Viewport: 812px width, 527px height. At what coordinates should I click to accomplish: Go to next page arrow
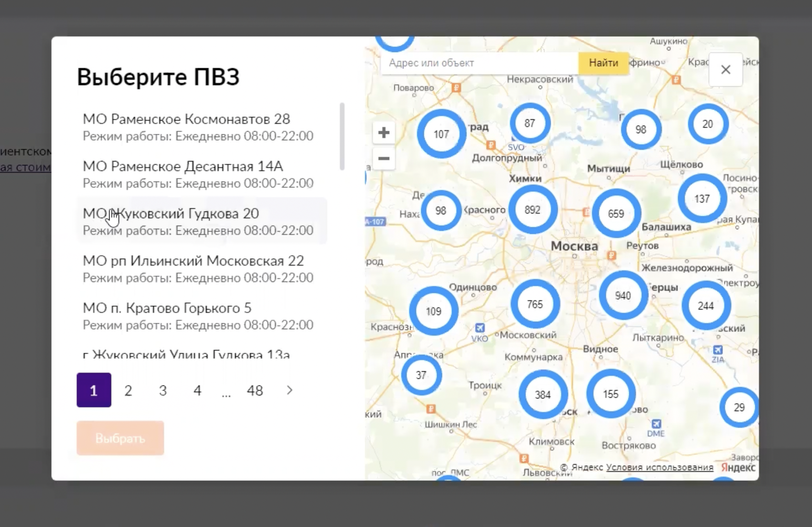[289, 390]
